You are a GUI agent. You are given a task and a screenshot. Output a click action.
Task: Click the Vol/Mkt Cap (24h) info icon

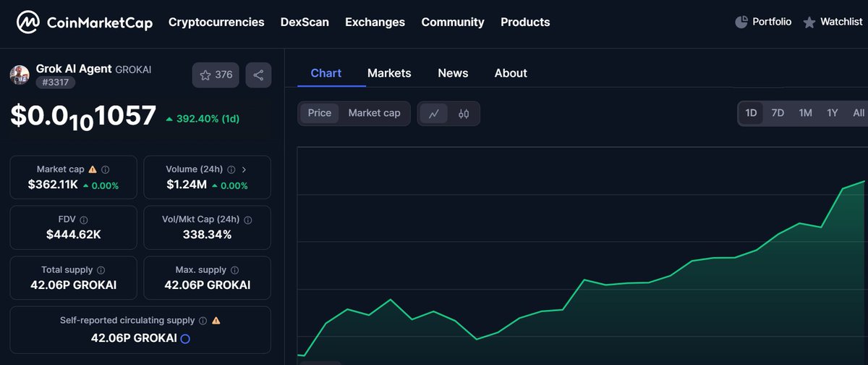[x=248, y=219]
